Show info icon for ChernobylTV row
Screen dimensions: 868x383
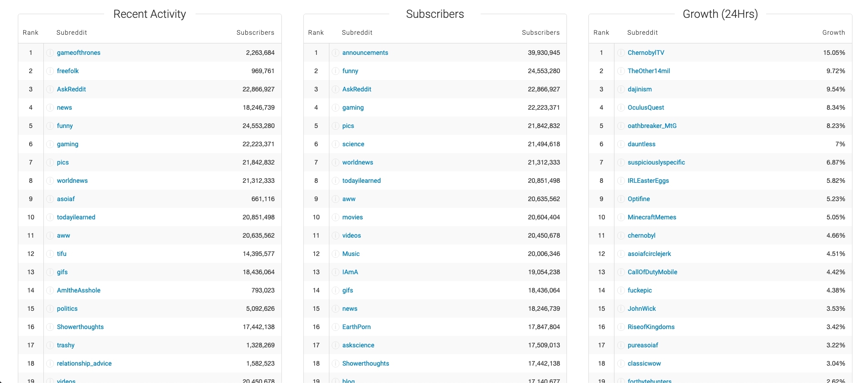[621, 53]
